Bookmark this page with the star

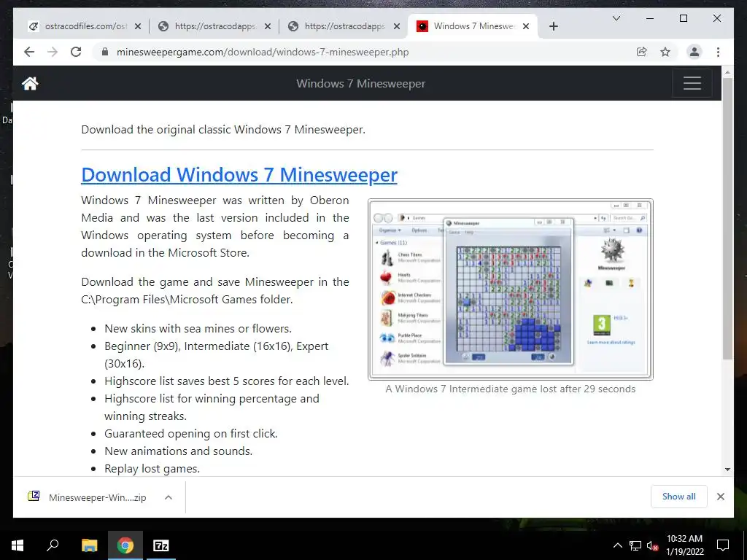pyautogui.click(x=665, y=52)
